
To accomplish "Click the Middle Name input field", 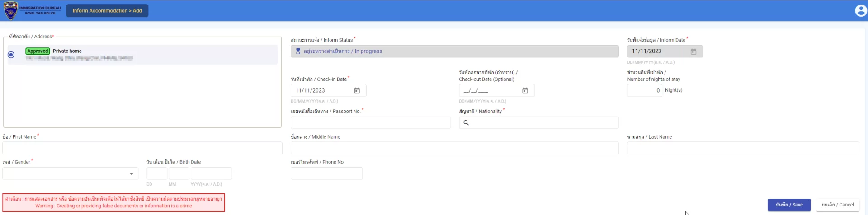I will point(454,148).
